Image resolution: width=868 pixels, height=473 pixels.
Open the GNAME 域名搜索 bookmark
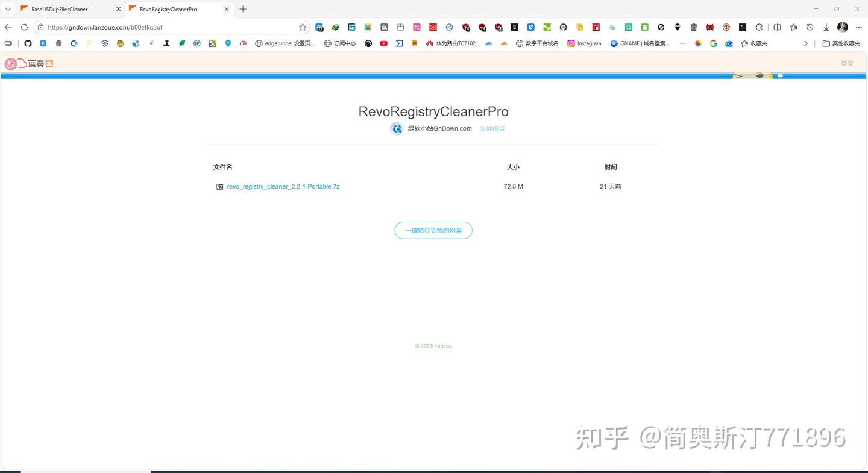[x=640, y=43]
